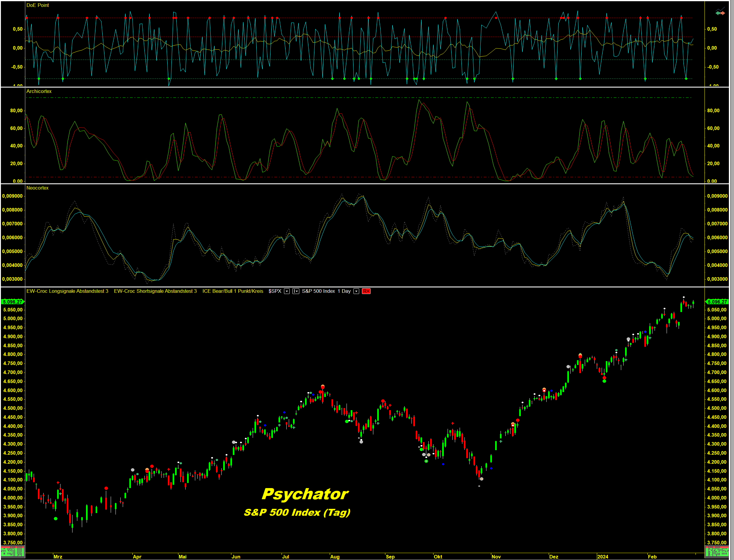Image resolution: width=734 pixels, height=560 pixels.
Task: Select the EW-Croc Longsignale Abstandstest 3 label
Action: tap(67, 291)
